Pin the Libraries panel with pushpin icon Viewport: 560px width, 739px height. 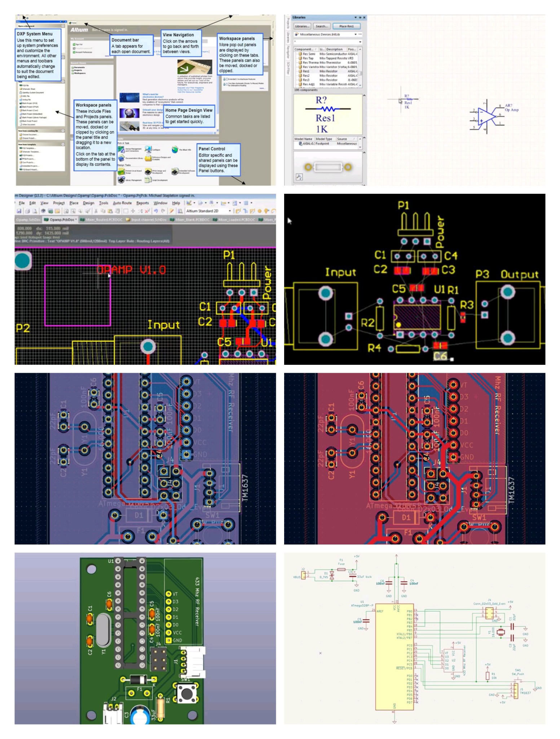[x=360, y=17]
